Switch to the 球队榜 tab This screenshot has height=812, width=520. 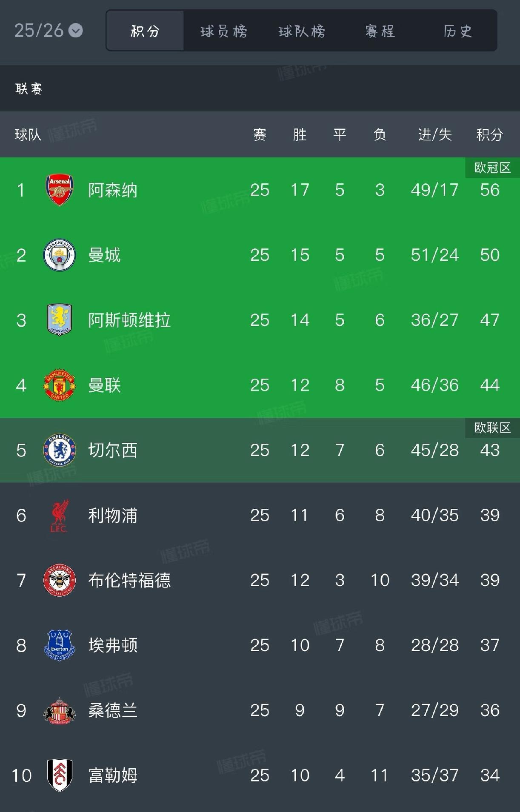(x=302, y=31)
